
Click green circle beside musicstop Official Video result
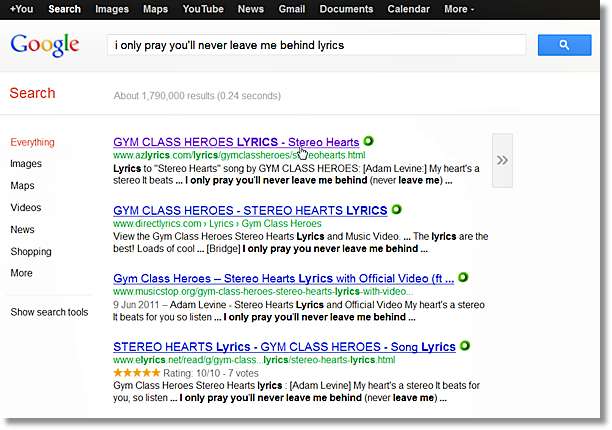coord(463,277)
